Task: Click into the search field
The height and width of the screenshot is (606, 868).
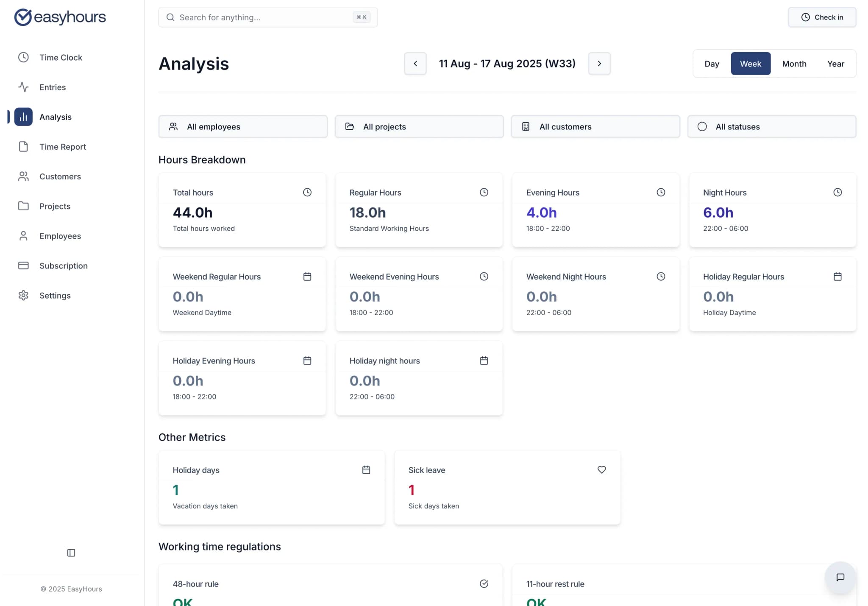Action: click(x=267, y=17)
